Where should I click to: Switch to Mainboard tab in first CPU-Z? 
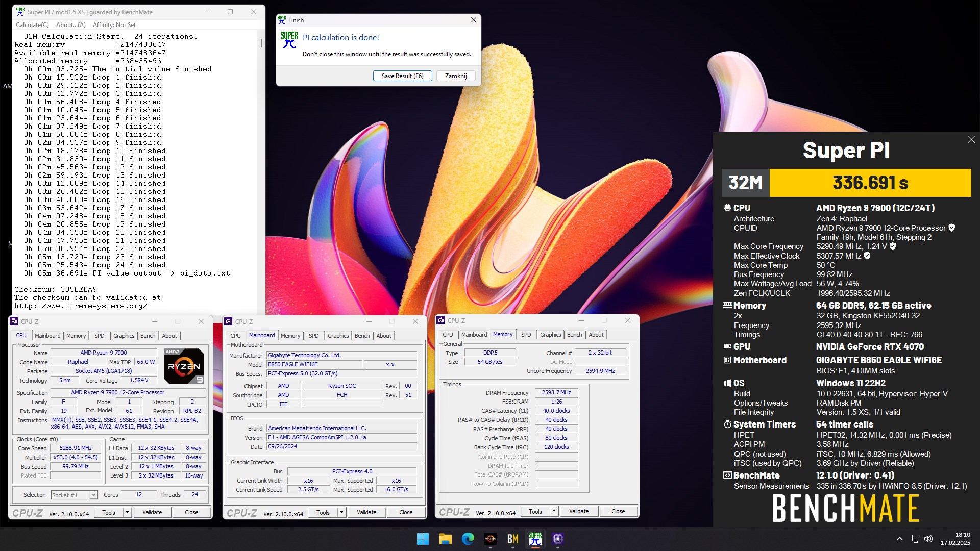tap(47, 336)
